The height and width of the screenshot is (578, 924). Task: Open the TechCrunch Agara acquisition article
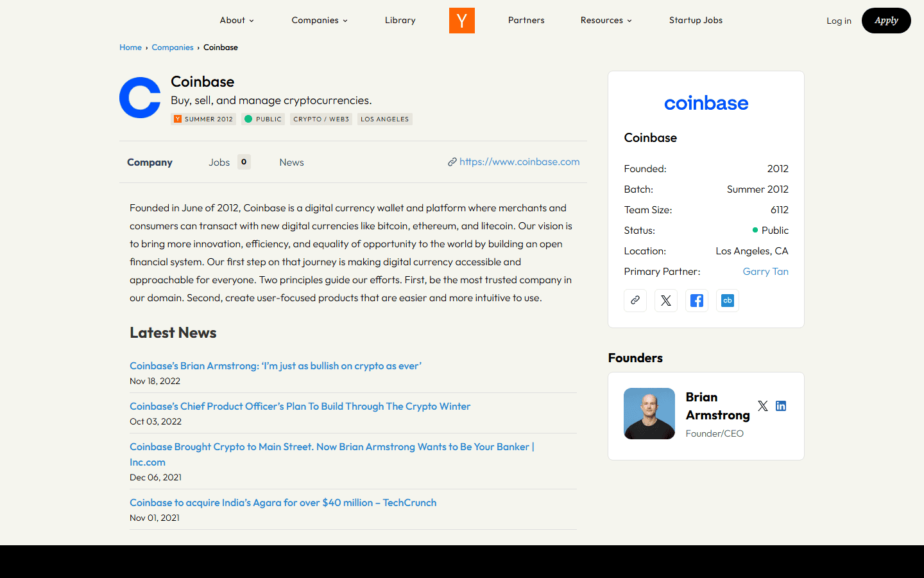point(283,503)
